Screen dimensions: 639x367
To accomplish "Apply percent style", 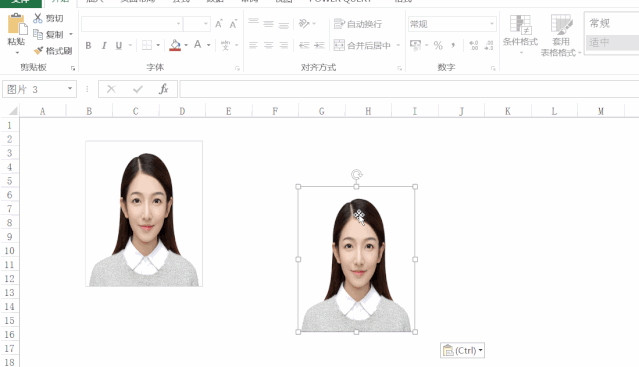I will tap(438, 45).
